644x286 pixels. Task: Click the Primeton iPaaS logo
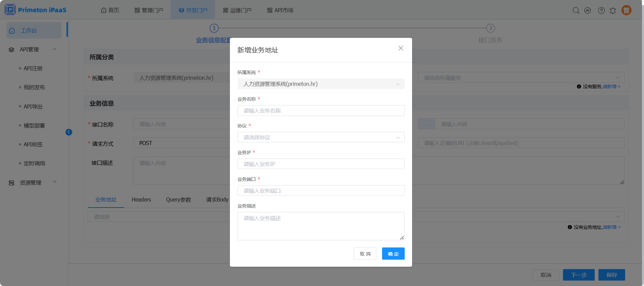tap(35, 10)
